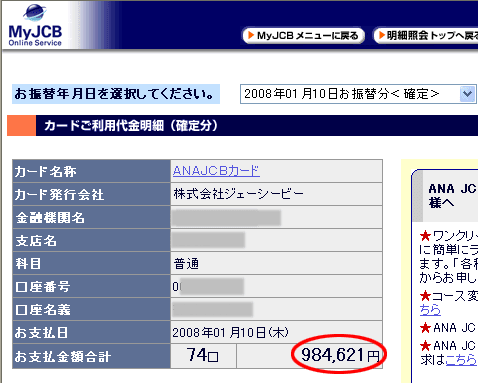478x383 pixels.
Task: Open the ANAJCBカード link
Action: [216, 171]
